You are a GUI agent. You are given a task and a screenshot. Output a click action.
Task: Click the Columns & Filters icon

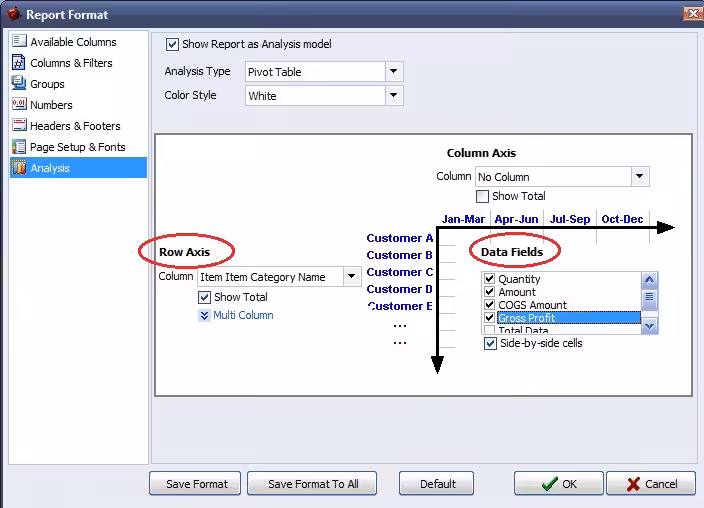[19, 62]
